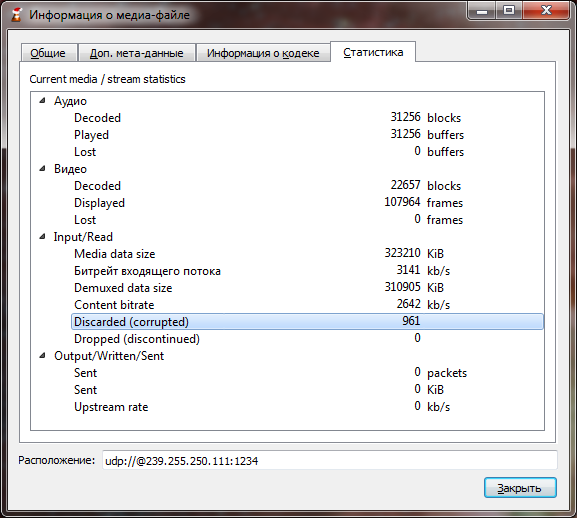Viewport: 577px width, 518px height.
Task: Click the Current media / stream statistics heading
Action: coord(107,79)
